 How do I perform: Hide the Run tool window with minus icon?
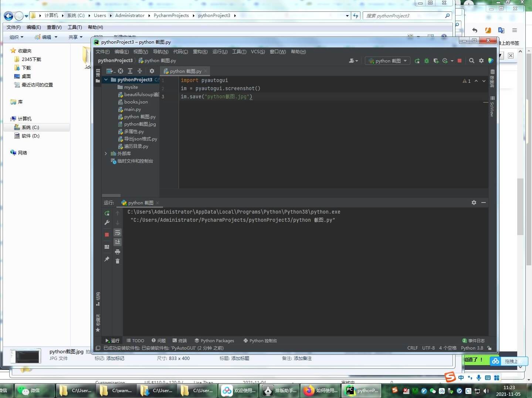point(483,203)
